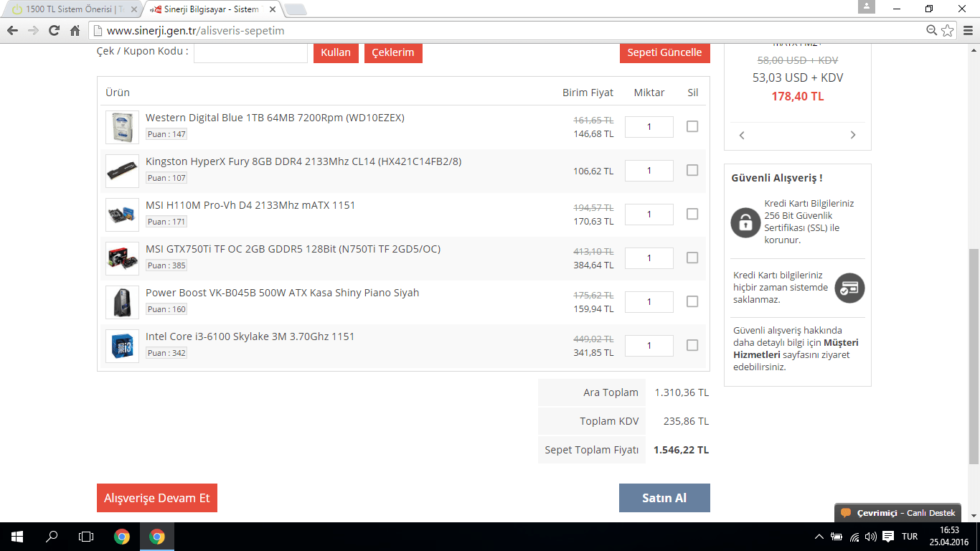Show next product in sidebar carousel
Viewport: 980px width, 551px height.
(853, 135)
